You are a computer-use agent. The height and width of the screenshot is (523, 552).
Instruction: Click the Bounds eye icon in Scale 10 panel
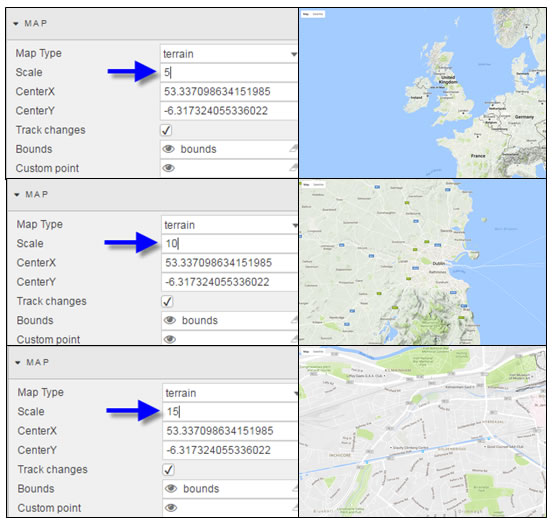point(170,320)
